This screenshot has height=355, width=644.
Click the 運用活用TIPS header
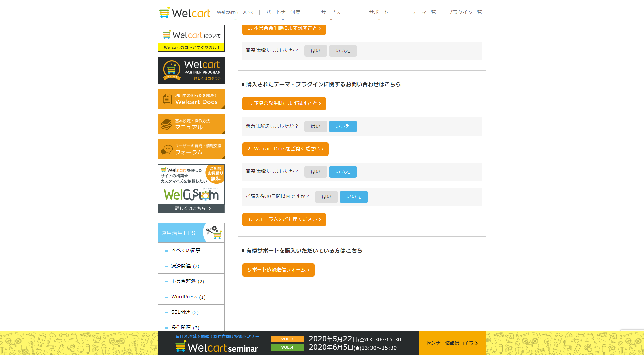[191, 233]
